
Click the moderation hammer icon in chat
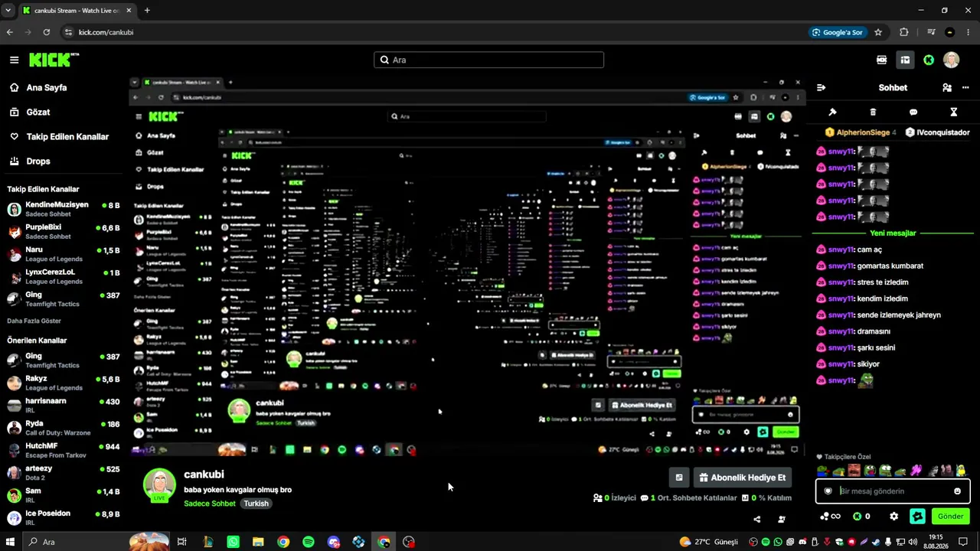coord(833,112)
